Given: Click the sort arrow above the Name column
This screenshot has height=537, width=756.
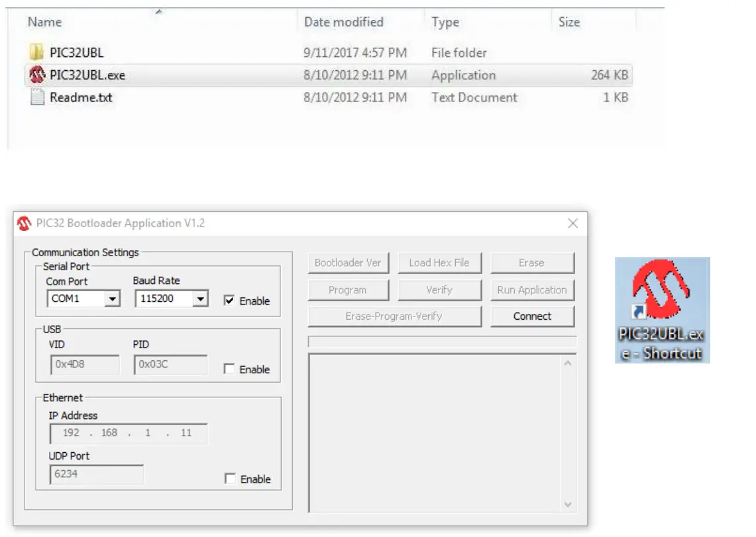Looking at the screenshot, I should 157,10.
